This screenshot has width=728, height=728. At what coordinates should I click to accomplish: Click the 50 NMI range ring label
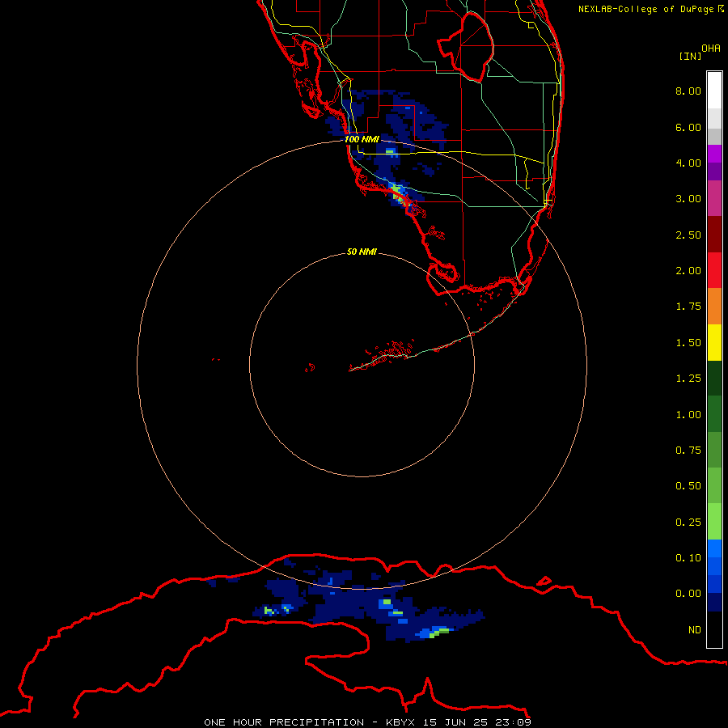pos(362,252)
